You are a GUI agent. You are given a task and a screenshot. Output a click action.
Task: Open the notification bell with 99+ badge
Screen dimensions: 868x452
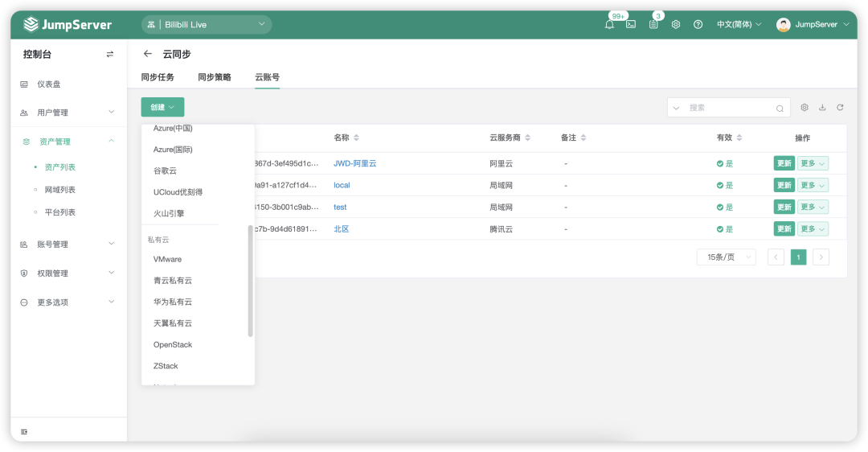609,24
